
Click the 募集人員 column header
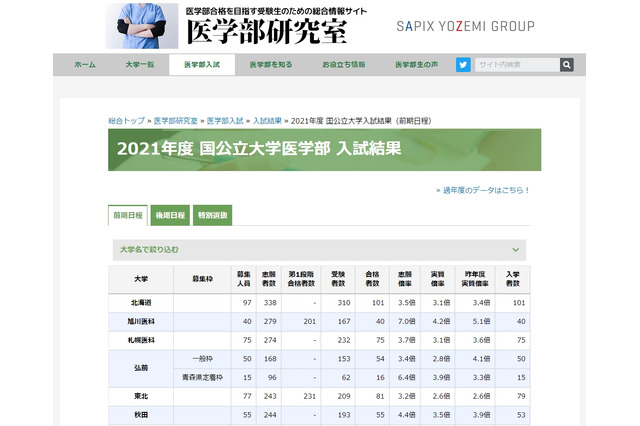click(244, 279)
